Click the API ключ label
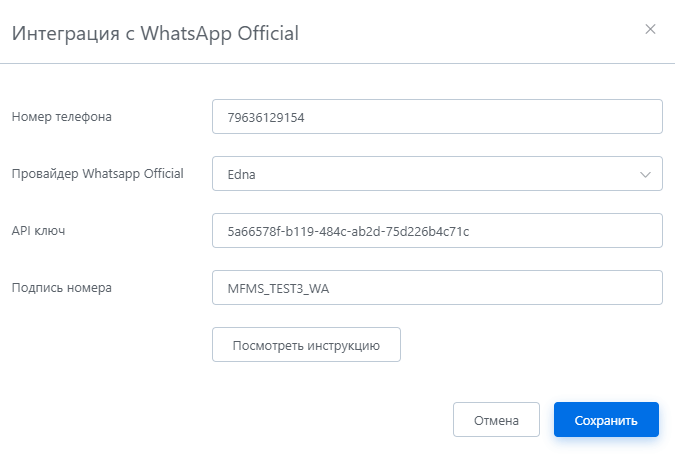This screenshot has height=454, width=675. pos(38,231)
